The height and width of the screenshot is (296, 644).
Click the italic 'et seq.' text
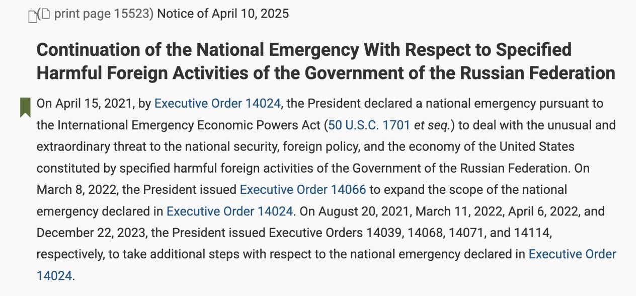[432, 125]
